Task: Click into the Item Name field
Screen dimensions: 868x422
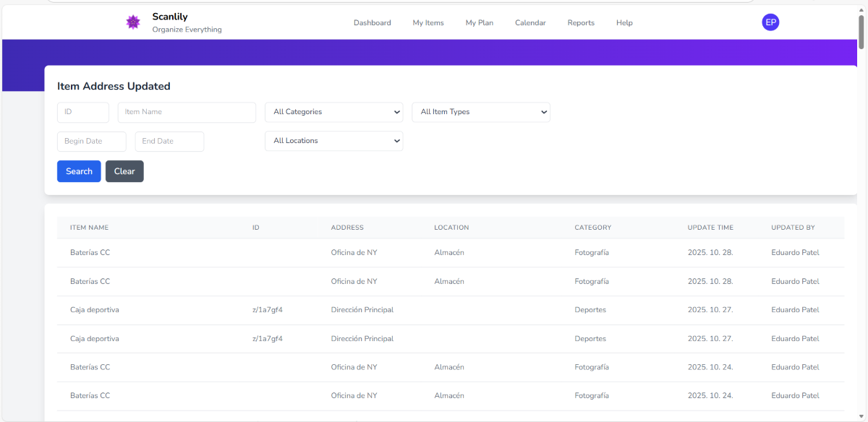Action: tap(187, 112)
